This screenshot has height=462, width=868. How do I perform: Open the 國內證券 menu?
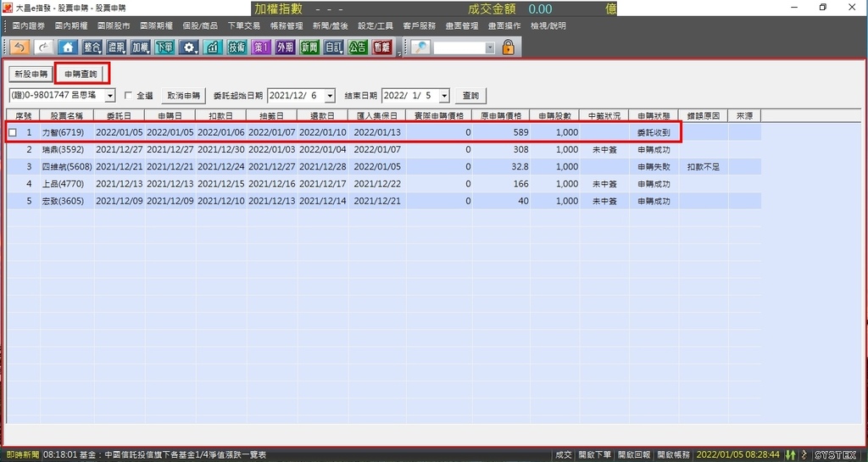pos(29,26)
